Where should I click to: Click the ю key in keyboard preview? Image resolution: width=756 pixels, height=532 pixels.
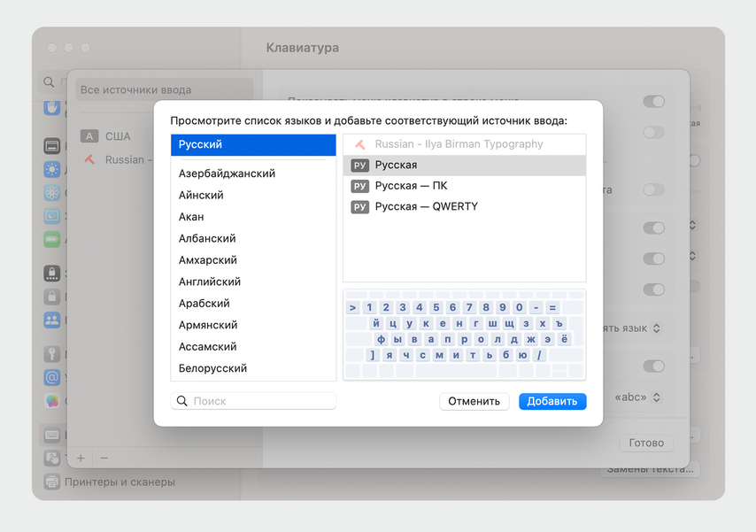tap(522, 355)
